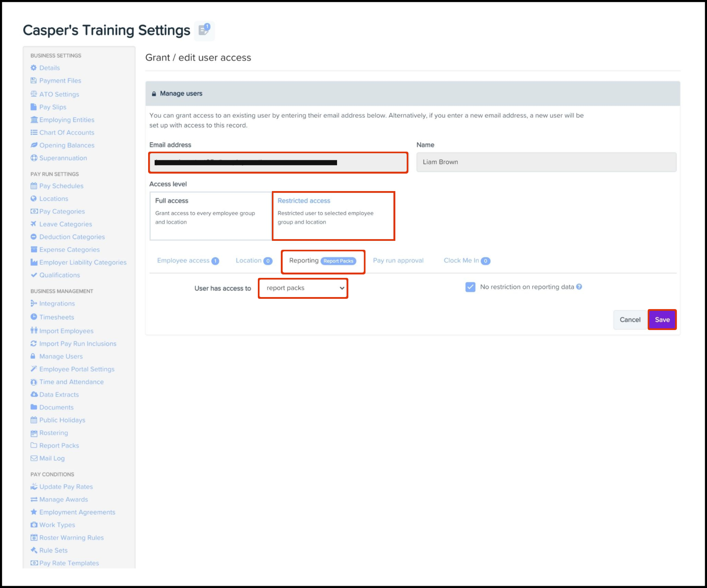Click the airplane icon for Leave Categories

point(34,224)
